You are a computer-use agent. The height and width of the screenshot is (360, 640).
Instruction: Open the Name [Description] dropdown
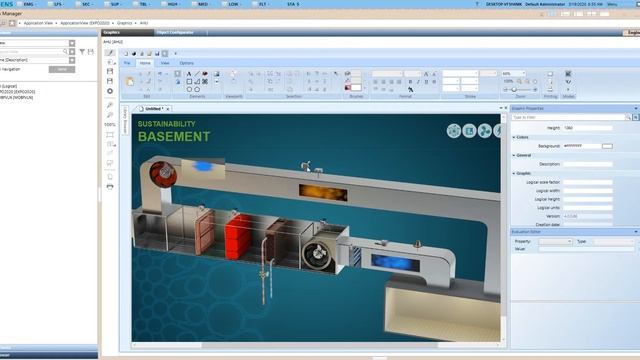[x=72, y=60]
